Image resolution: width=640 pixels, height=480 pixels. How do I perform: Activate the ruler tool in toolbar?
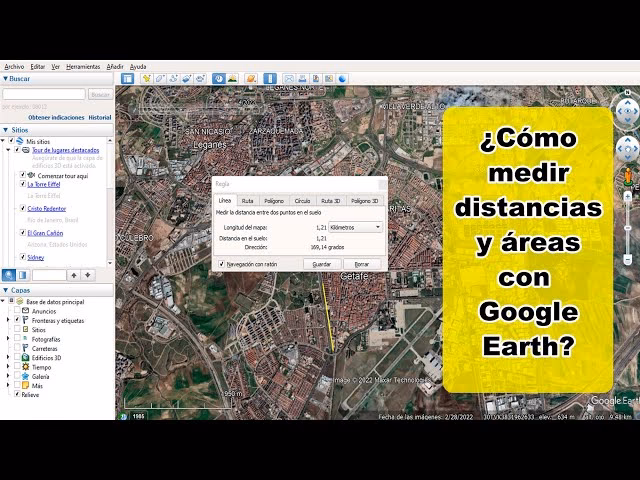pyautogui.click(x=270, y=79)
